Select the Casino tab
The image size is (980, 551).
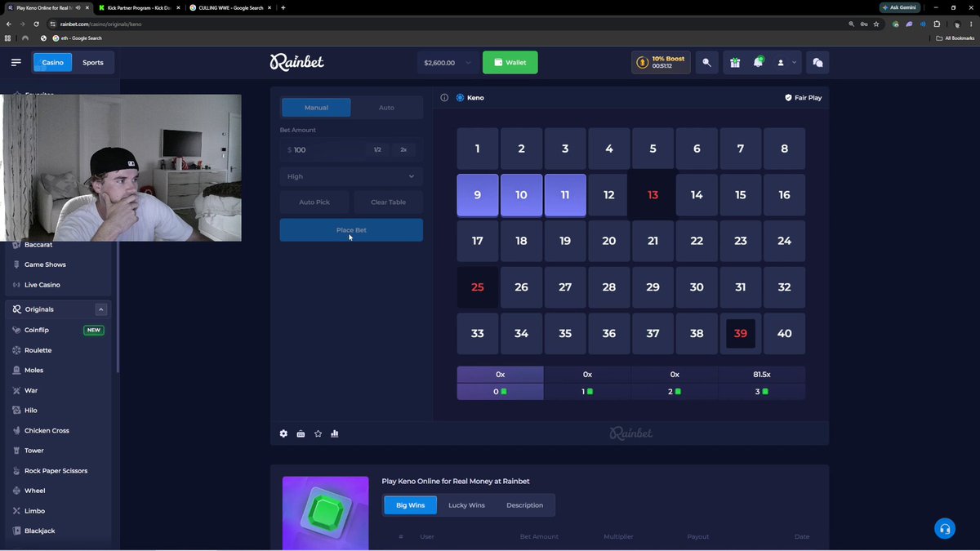click(52, 62)
